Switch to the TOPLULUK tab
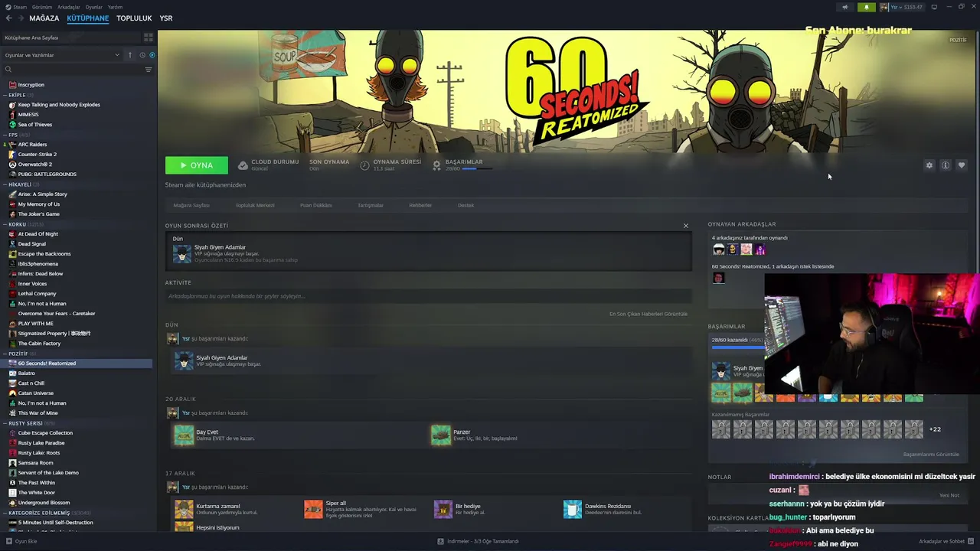This screenshot has height=551, width=980. [x=134, y=18]
